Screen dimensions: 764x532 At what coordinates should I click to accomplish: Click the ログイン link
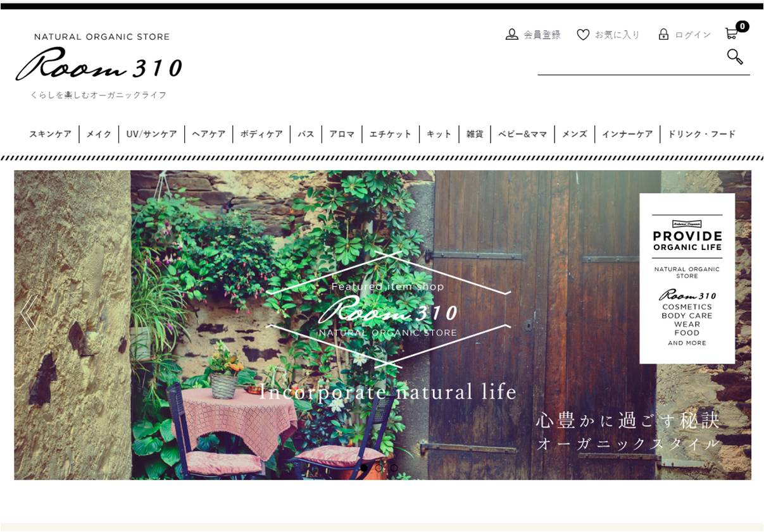[x=693, y=35]
